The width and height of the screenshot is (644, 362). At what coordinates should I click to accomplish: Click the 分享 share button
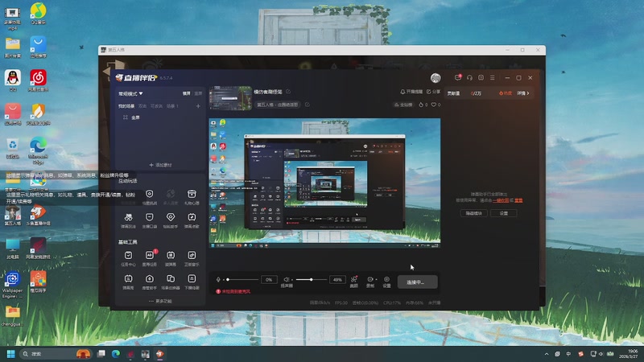click(433, 92)
